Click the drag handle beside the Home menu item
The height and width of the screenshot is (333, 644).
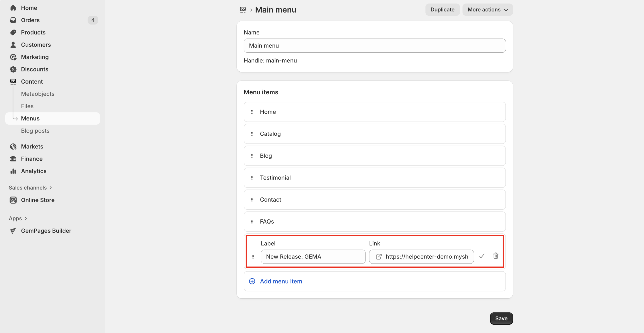point(252,112)
